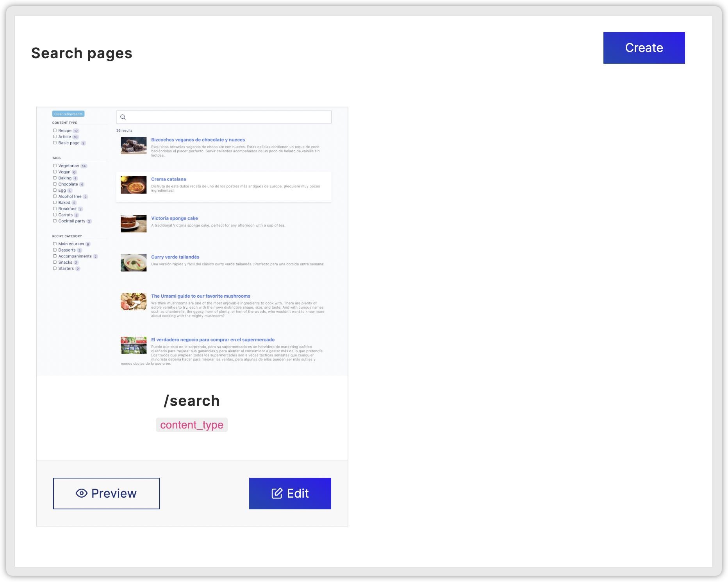Toggle the Vegan tag checkbox
Image resolution: width=728 pixels, height=582 pixels.
tap(55, 172)
